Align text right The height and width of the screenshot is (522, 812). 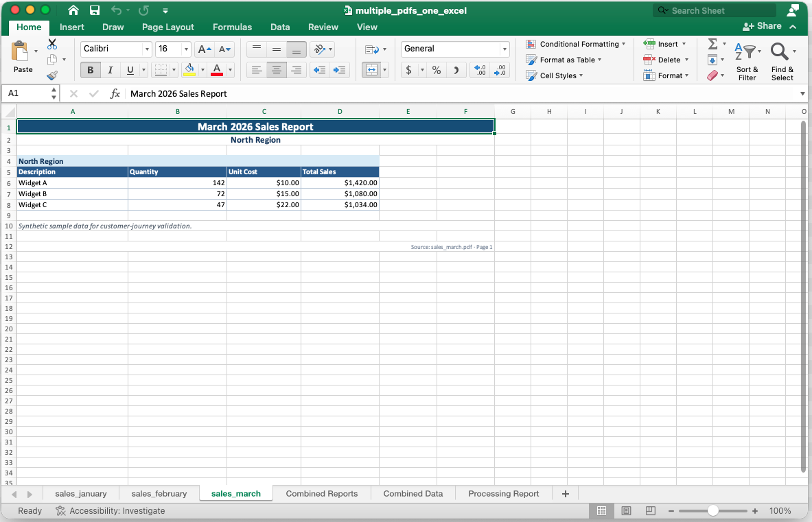(297, 70)
